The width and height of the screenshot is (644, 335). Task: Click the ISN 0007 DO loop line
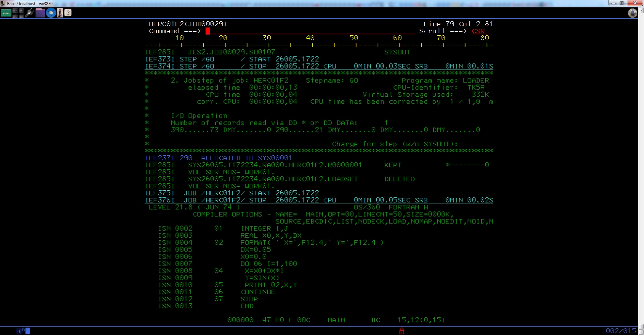pyautogui.click(x=228, y=264)
